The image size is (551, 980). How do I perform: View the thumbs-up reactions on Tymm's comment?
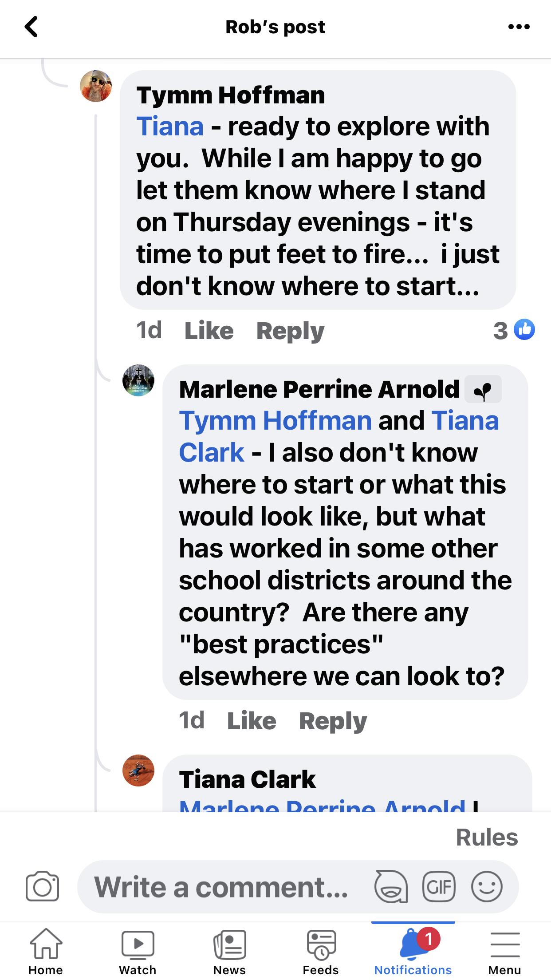coord(515,330)
